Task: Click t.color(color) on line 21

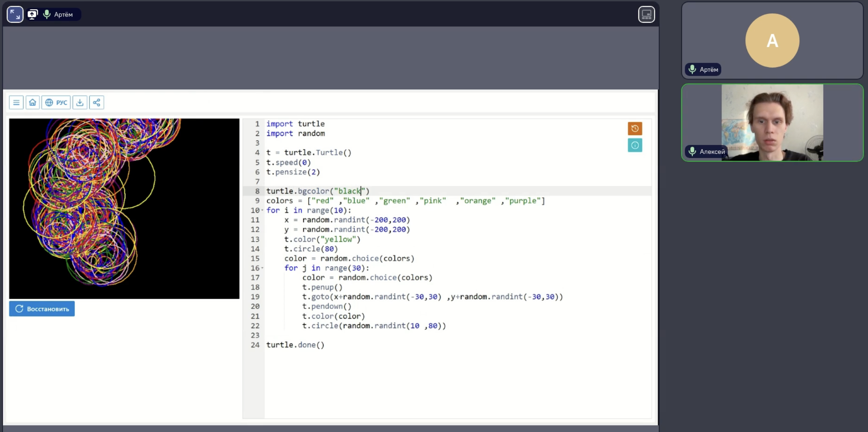Action: pyautogui.click(x=334, y=316)
